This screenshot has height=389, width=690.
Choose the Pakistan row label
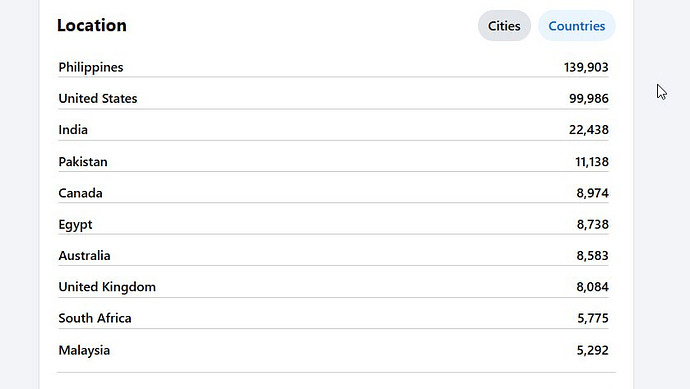point(83,161)
